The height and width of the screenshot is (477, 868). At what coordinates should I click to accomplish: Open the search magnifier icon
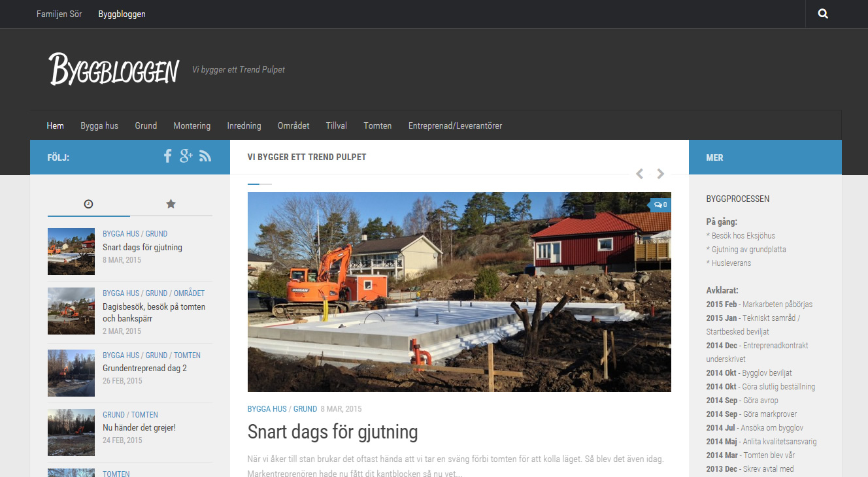click(x=822, y=13)
